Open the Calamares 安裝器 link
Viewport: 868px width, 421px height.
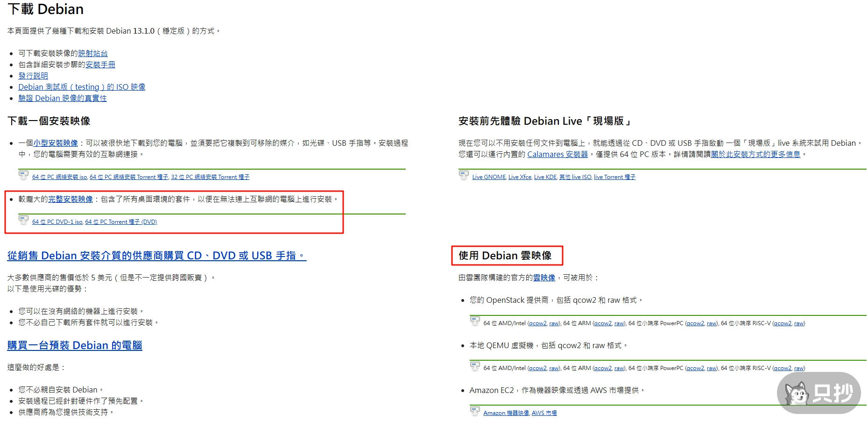coord(557,154)
